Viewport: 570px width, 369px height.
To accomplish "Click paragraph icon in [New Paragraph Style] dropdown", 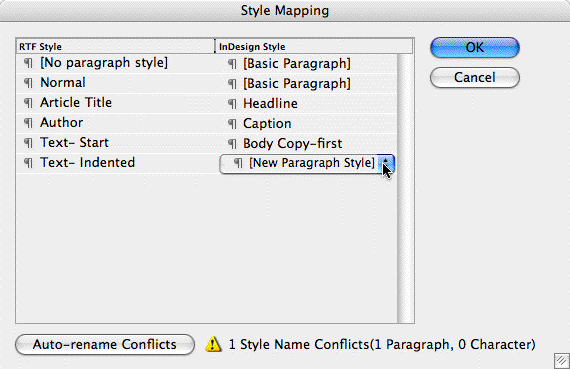I will pyautogui.click(x=238, y=163).
